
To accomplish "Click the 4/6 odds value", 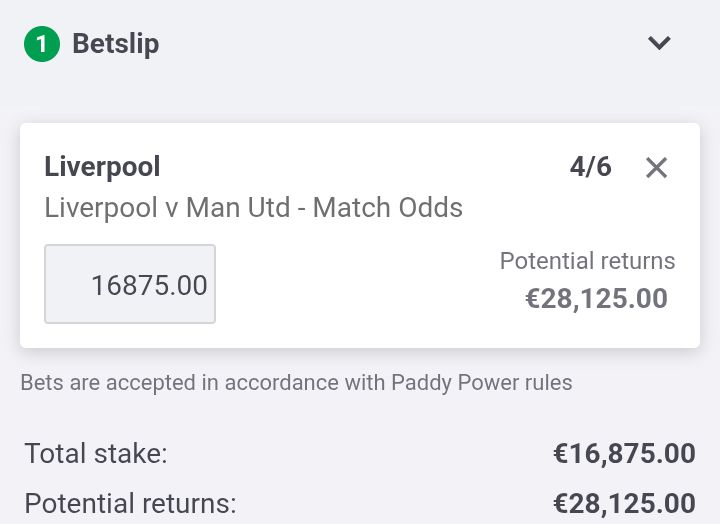I will tap(590, 167).
